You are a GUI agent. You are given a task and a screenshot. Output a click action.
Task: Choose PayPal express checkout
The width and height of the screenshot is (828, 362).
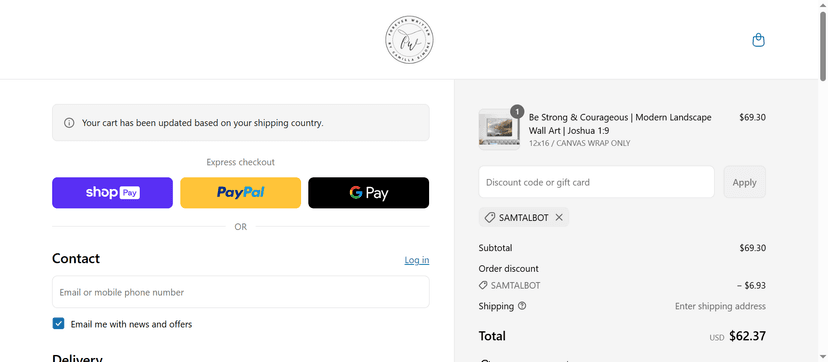pyautogui.click(x=241, y=193)
